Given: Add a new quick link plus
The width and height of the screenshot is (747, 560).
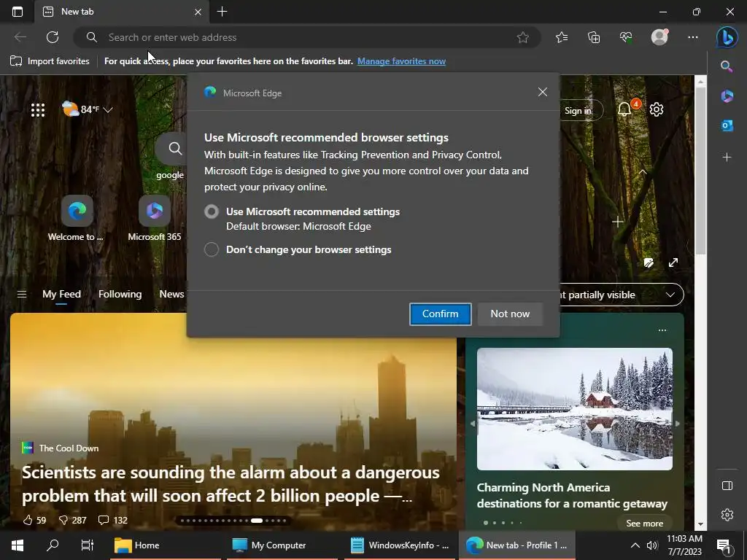Looking at the screenshot, I should click(x=617, y=222).
